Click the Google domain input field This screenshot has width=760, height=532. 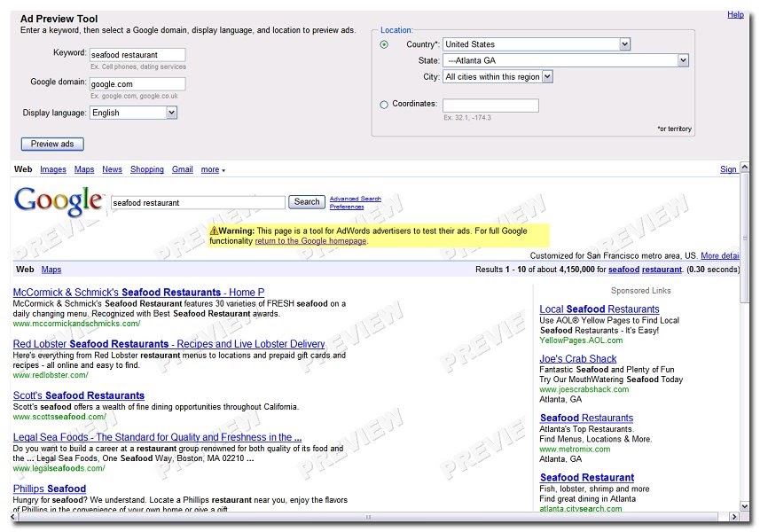[137, 84]
